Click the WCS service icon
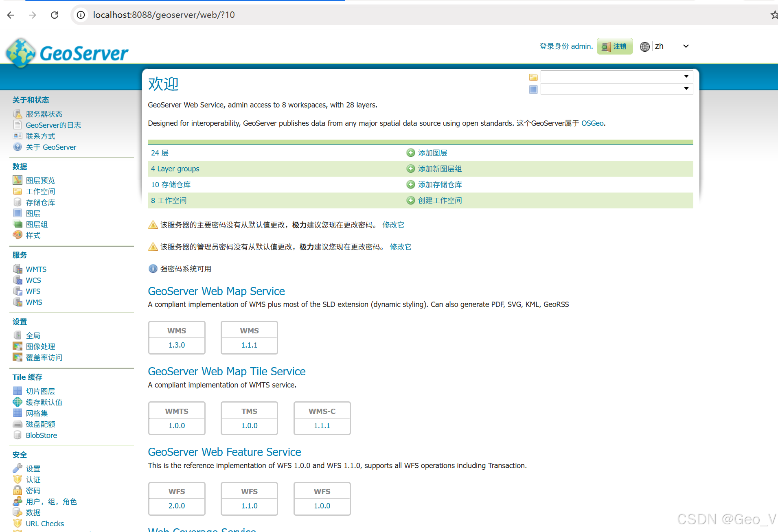The width and height of the screenshot is (778, 532). [18, 280]
